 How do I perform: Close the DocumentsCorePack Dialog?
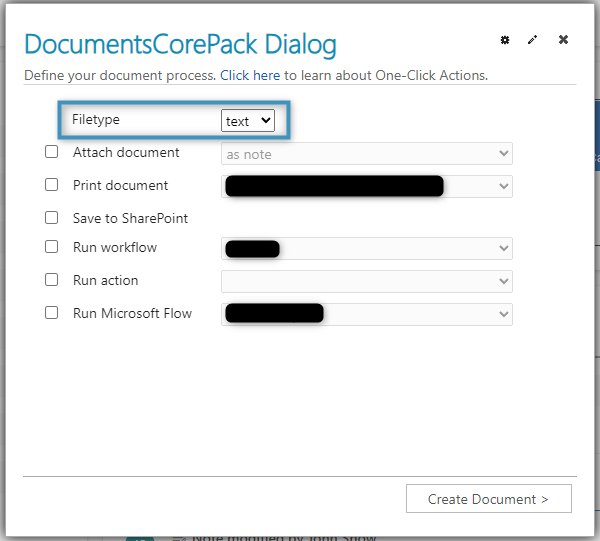tap(563, 39)
